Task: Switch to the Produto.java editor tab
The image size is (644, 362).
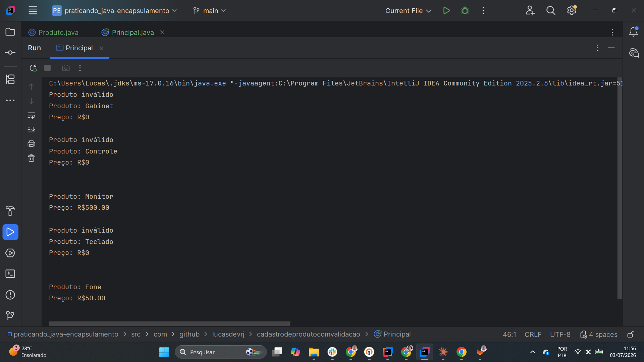Action: click(54, 33)
